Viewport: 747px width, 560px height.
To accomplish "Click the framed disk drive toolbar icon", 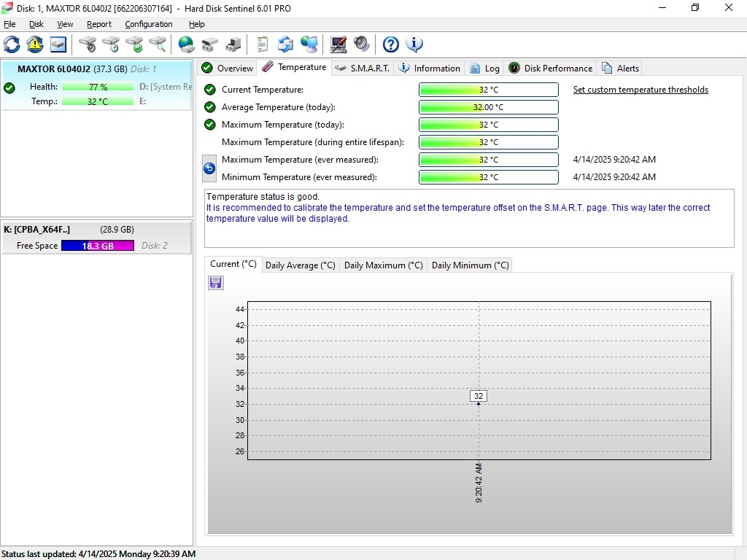I will [58, 44].
